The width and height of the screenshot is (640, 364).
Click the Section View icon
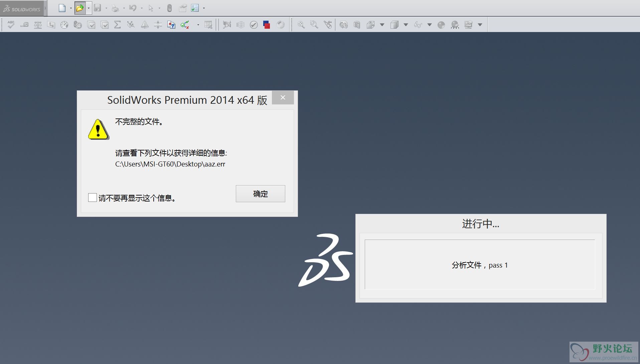click(x=357, y=25)
